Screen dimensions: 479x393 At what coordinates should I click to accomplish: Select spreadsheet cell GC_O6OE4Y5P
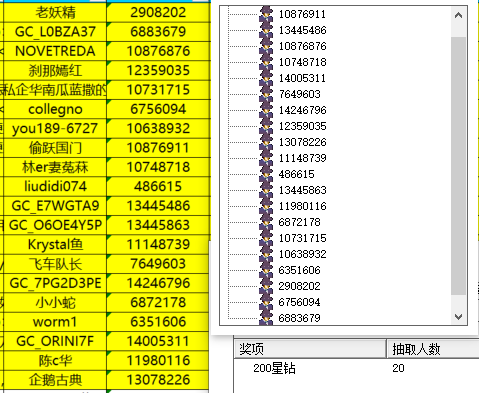pos(55,225)
